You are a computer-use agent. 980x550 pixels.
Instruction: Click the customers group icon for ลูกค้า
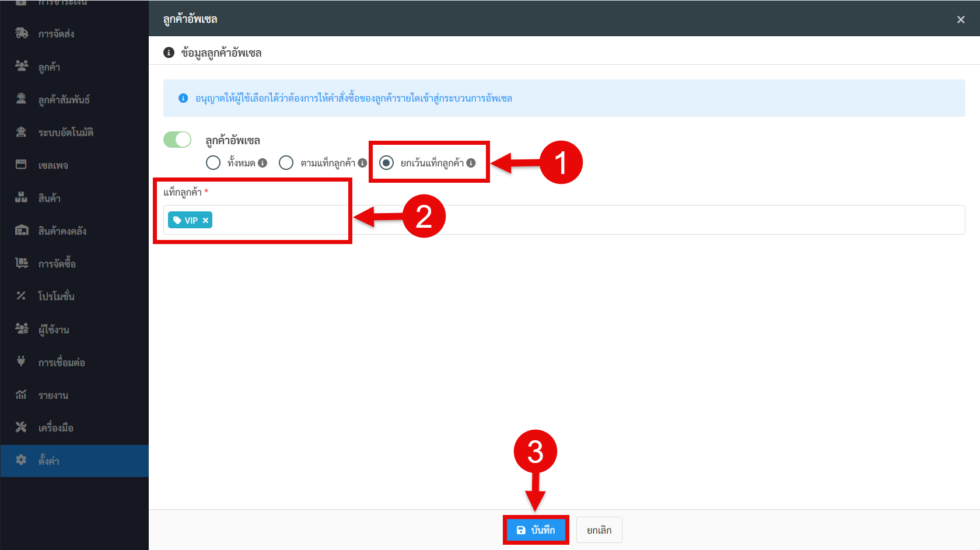click(22, 66)
